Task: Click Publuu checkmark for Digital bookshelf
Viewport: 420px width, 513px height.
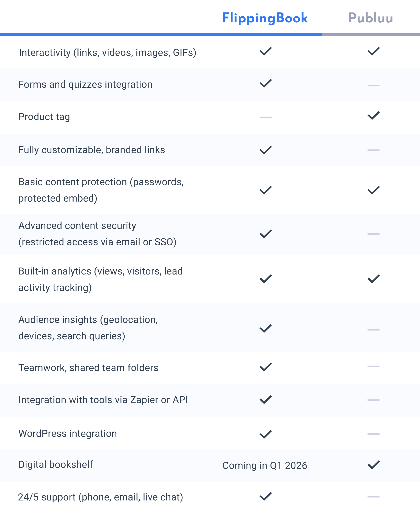Action: pyautogui.click(x=374, y=465)
